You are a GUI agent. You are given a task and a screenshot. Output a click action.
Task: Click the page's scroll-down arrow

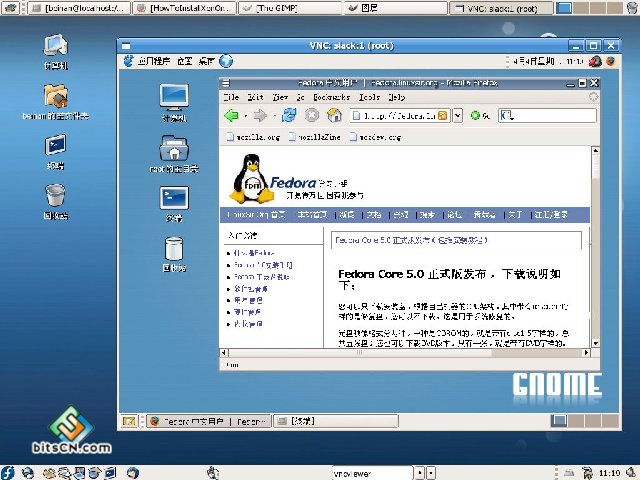(x=596, y=343)
